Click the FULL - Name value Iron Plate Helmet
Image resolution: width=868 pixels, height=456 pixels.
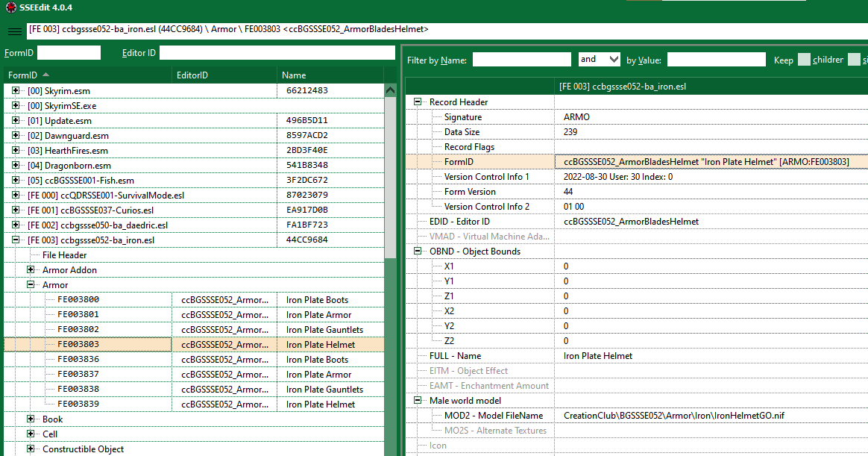(598, 356)
